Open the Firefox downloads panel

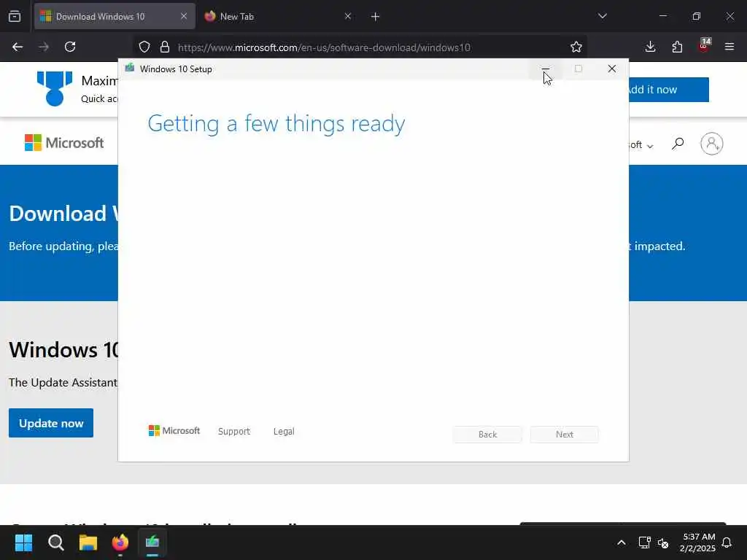[x=650, y=47]
